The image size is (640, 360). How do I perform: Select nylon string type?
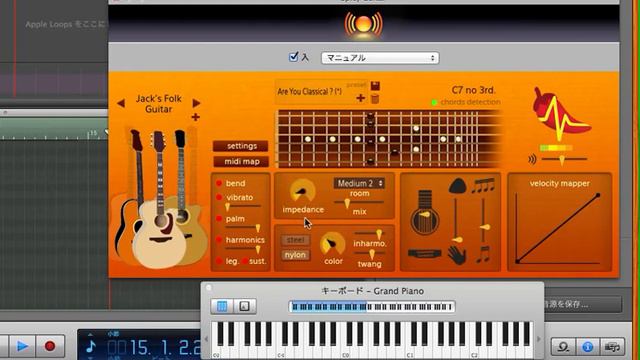pos(295,255)
